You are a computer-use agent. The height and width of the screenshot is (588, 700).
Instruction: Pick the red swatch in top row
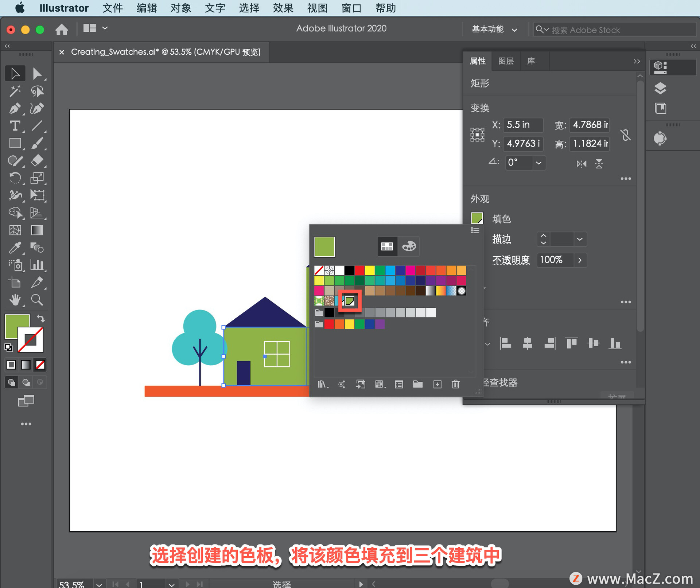pyautogui.click(x=359, y=270)
